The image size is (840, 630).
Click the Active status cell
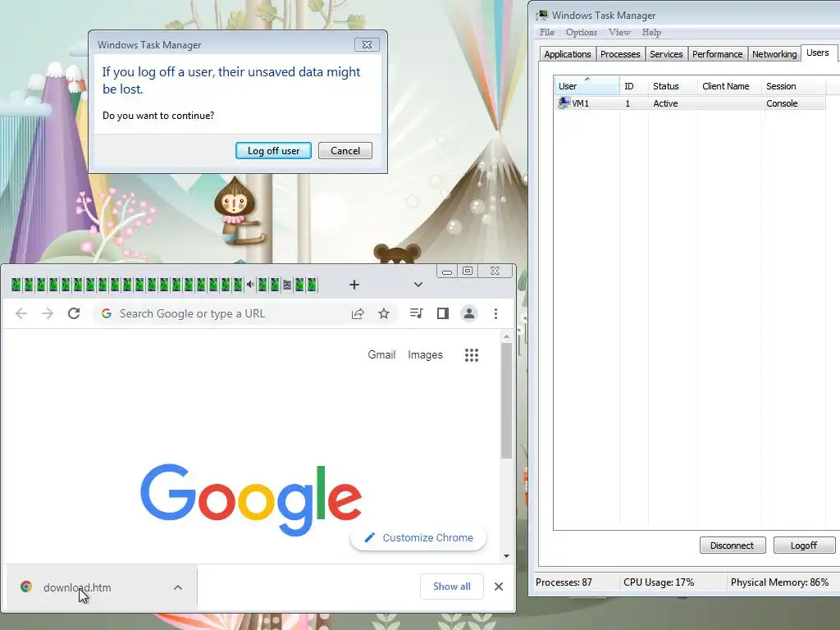(x=665, y=103)
